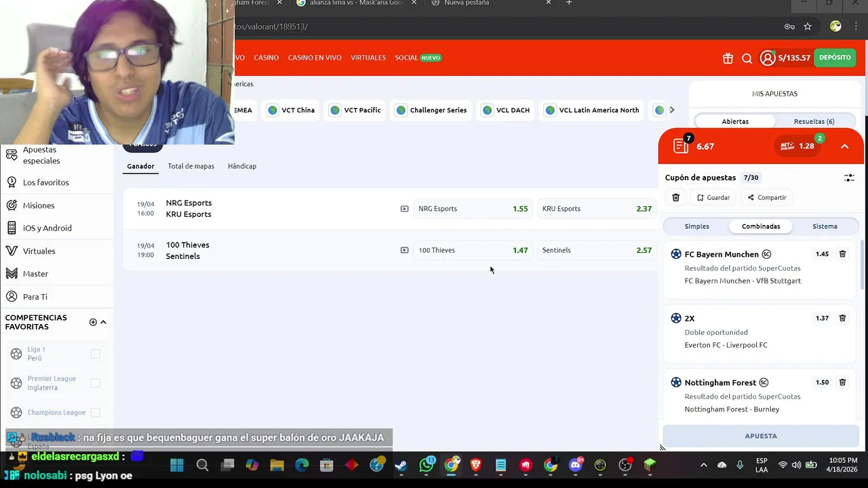868x488 pixels.
Task: Open the CASINO menu item
Action: 267,58
